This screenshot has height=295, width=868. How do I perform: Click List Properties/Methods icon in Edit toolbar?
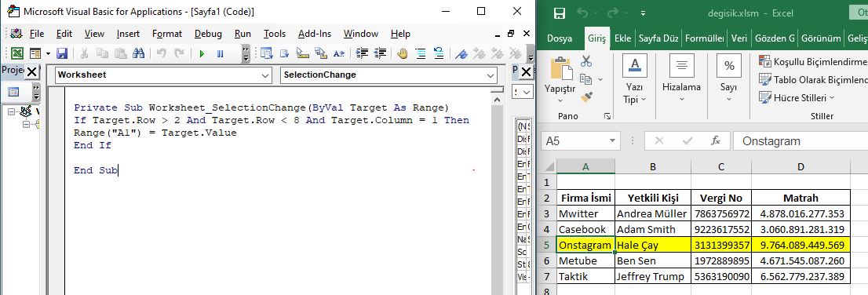pos(267,53)
